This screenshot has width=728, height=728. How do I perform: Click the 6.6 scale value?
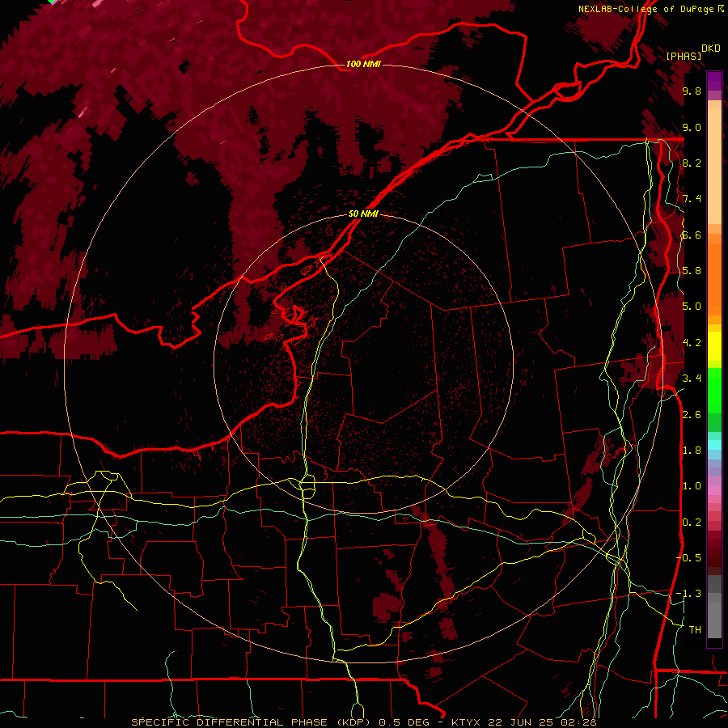pyautogui.click(x=692, y=235)
